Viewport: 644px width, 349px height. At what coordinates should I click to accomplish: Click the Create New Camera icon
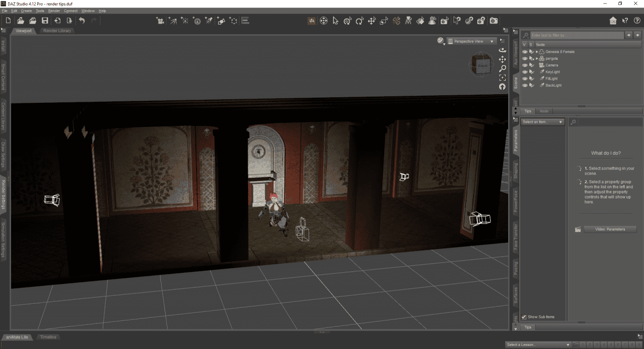[160, 21]
